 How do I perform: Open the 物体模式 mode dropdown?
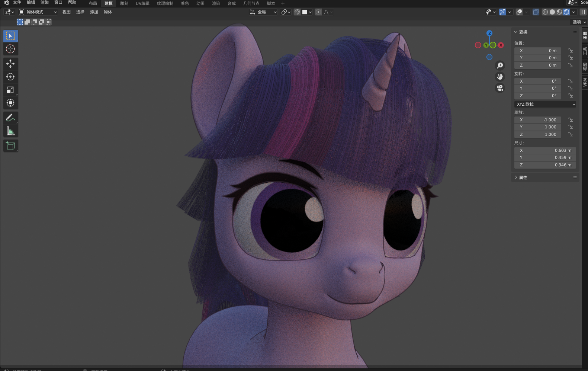pyautogui.click(x=38, y=12)
